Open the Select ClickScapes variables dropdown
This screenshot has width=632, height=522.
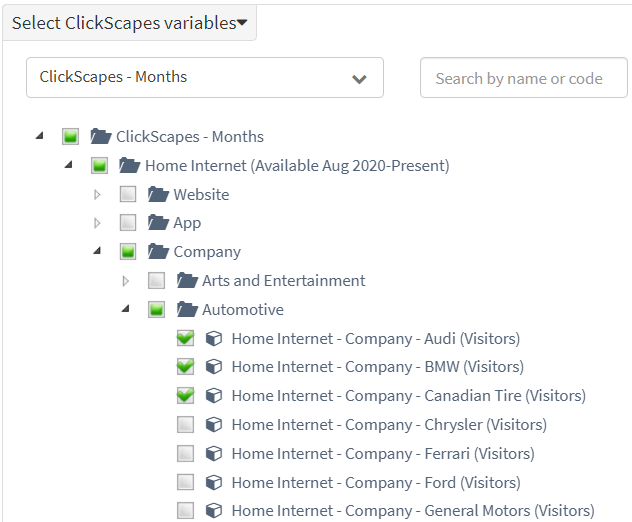(129, 23)
